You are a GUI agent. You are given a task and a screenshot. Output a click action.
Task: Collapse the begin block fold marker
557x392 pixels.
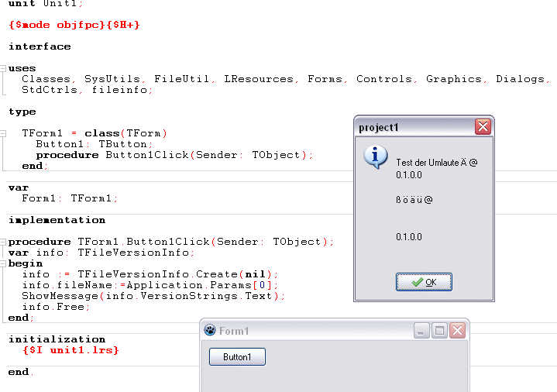pos(3,263)
